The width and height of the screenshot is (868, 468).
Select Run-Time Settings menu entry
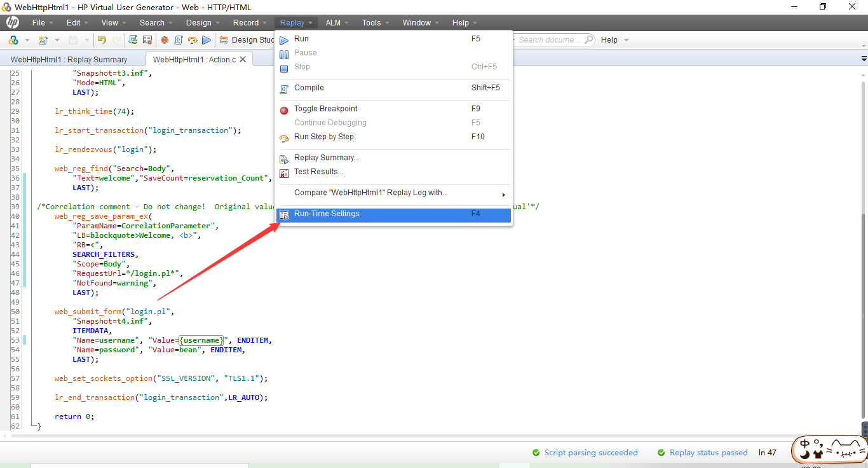[x=394, y=214]
